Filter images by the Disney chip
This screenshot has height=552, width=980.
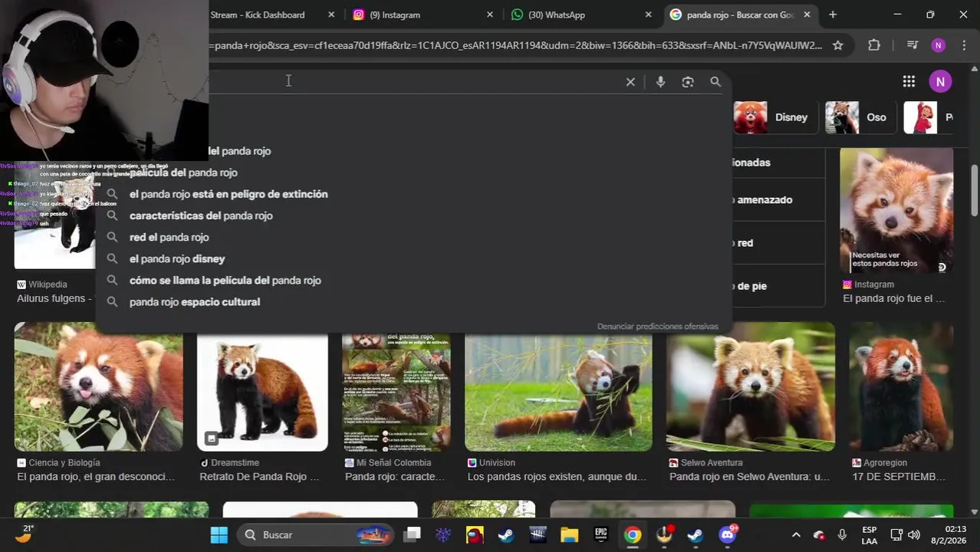[x=774, y=117]
